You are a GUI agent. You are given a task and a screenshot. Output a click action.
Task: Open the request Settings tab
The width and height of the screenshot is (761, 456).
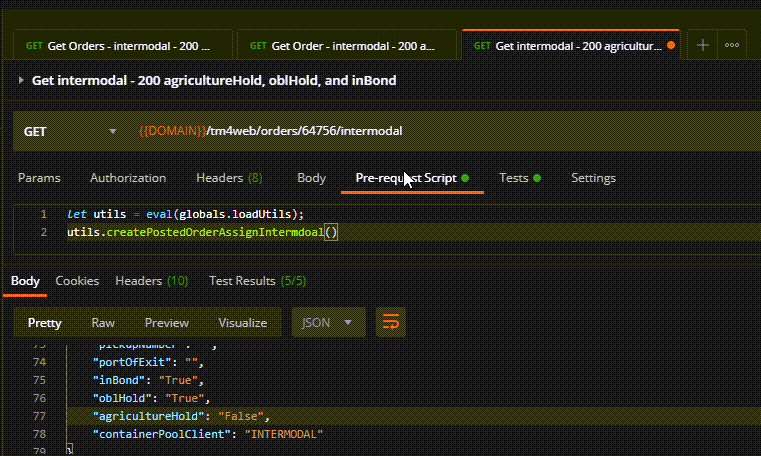(x=593, y=178)
